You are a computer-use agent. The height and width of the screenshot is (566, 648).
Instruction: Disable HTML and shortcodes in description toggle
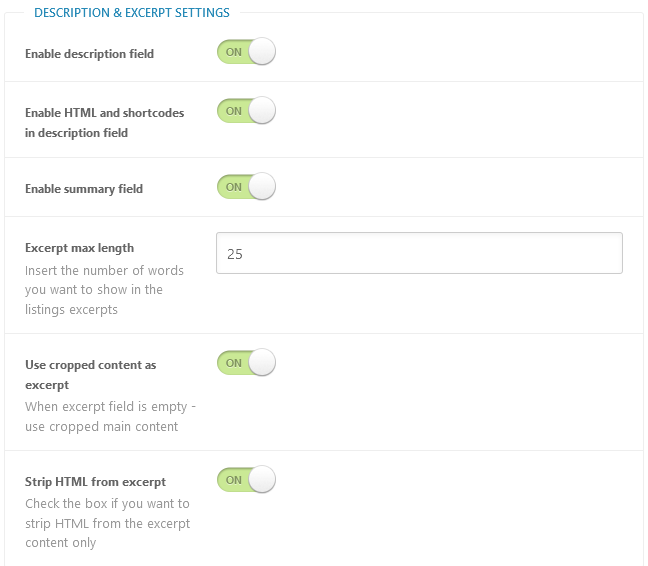(x=246, y=111)
